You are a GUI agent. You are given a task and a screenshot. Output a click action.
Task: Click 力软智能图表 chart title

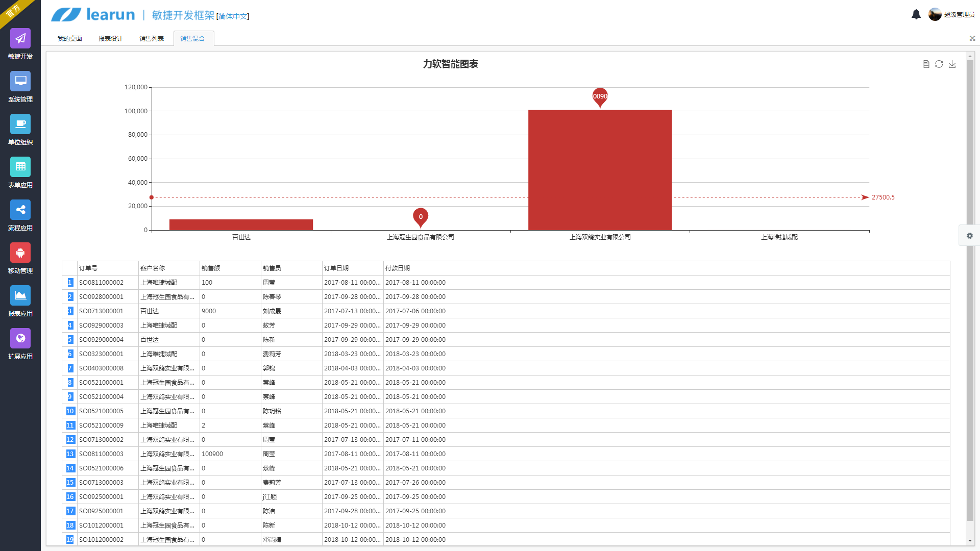[450, 64]
